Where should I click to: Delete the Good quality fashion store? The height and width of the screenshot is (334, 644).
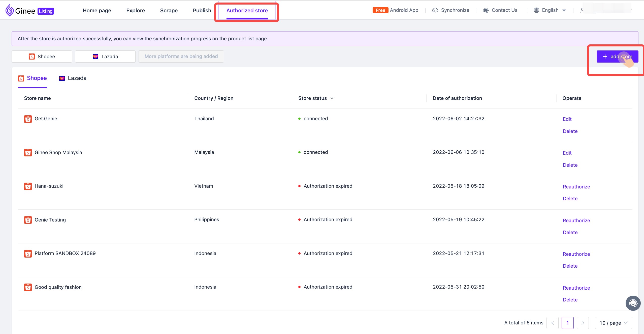[x=570, y=300]
